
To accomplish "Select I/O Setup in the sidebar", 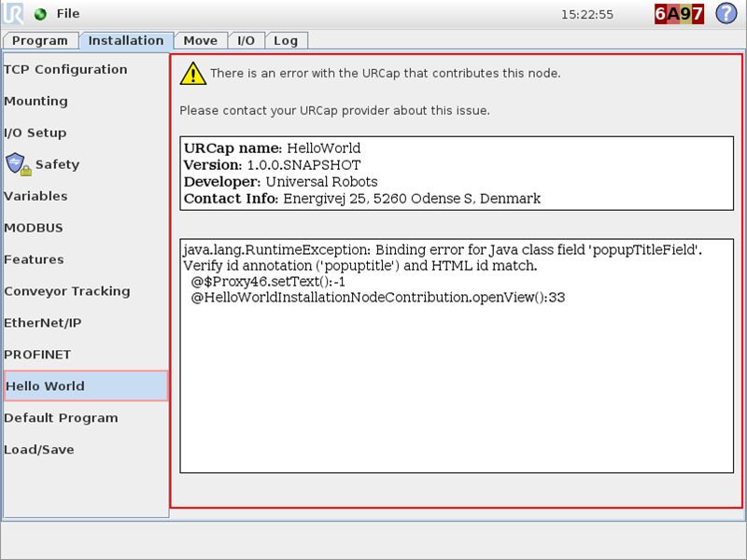I will click(35, 133).
